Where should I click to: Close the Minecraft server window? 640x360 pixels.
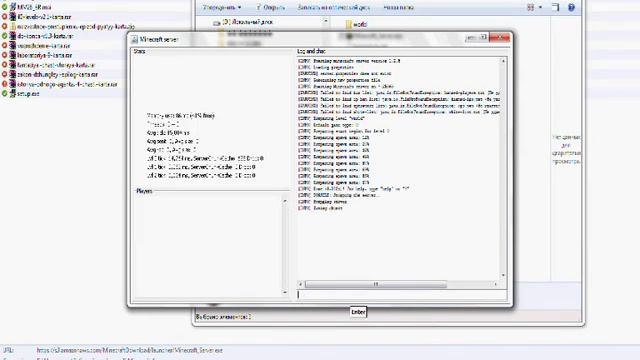(500, 37)
